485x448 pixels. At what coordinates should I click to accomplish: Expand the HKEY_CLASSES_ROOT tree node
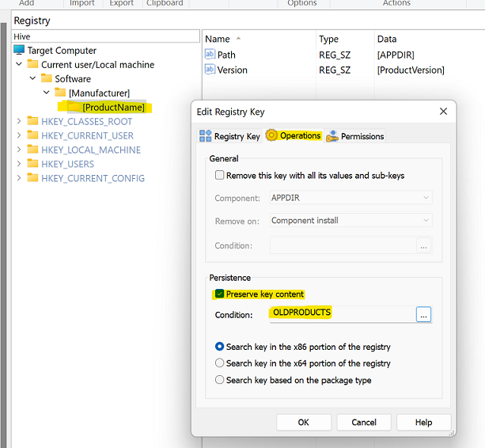pyautogui.click(x=19, y=121)
